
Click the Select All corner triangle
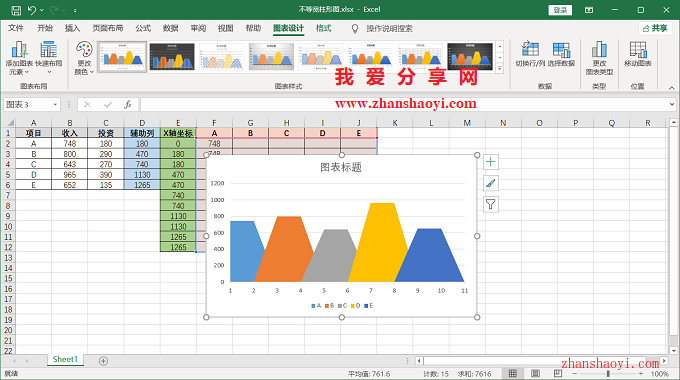10,123
